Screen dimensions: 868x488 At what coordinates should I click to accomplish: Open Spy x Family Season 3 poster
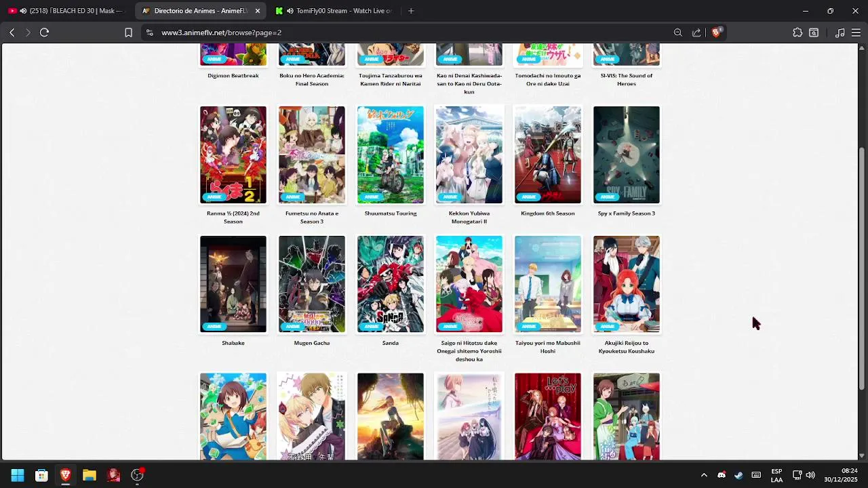click(627, 155)
